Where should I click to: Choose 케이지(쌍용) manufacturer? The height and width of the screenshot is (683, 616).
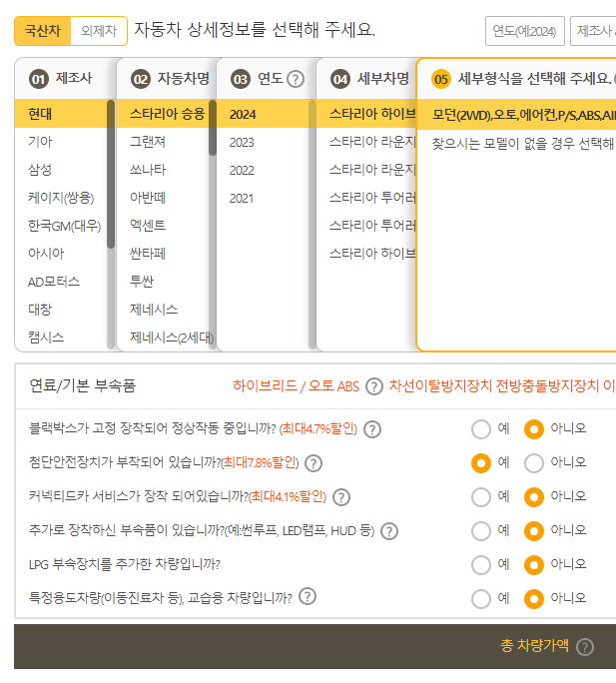tap(61, 198)
